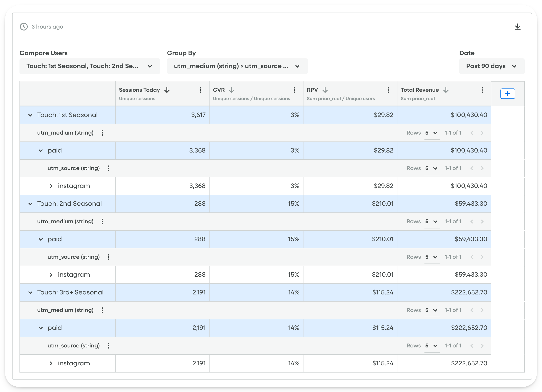Open options for utm_medium under Touch: 1st Seasonal
This screenshot has width=542, height=392.
(x=102, y=133)
